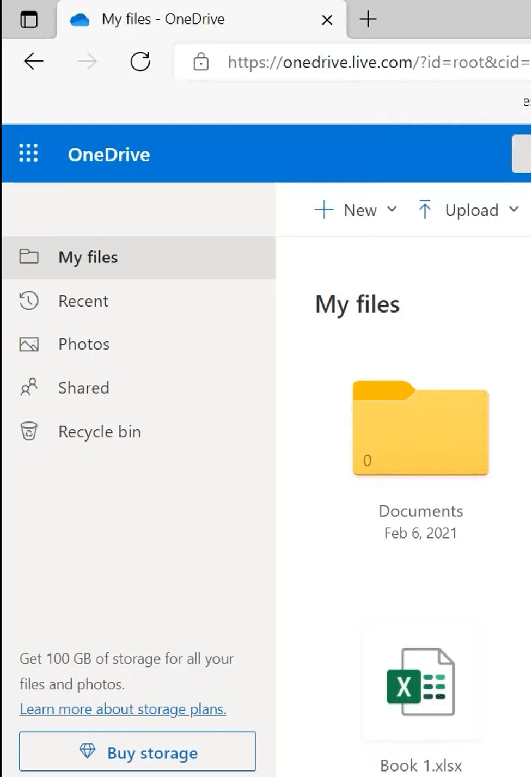
Task: Click the Shared people icon
Action: (x=29, y=387)
